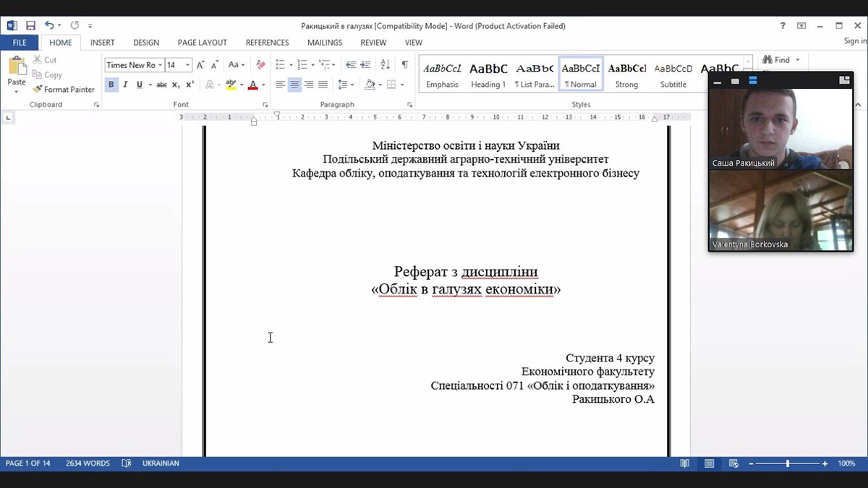
Task: Click the Clear All Formatting eraser icon
Action: [x=261, y=65]
